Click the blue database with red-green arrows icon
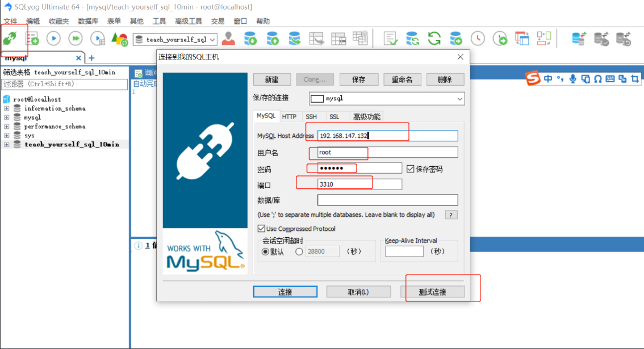Image resolution: width=644 pixels, height=349 pixels. 579,39
